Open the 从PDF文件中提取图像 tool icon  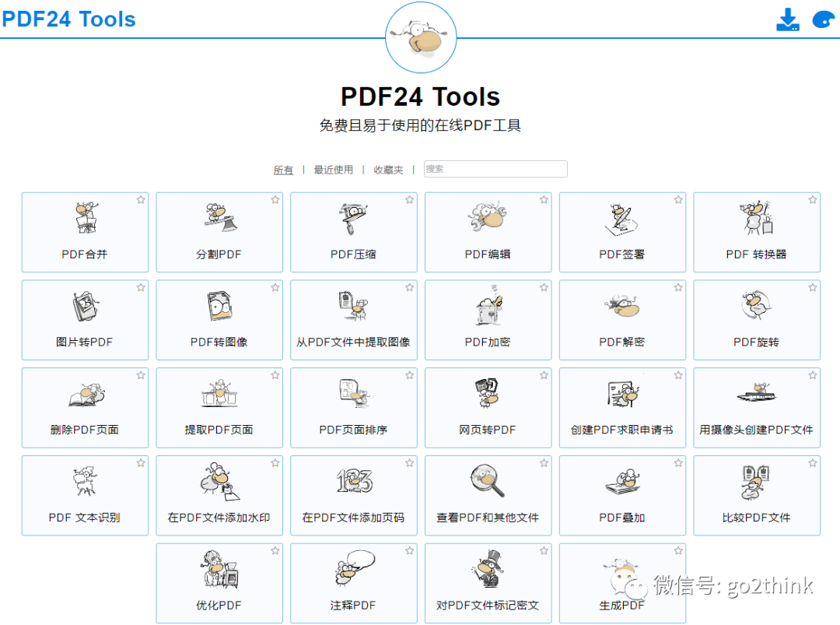click(354, 306)
